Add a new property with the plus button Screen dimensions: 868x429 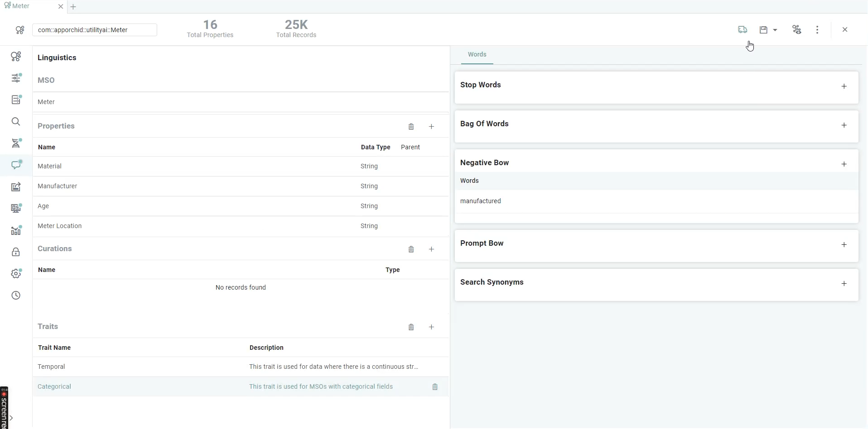coord(432,127)
